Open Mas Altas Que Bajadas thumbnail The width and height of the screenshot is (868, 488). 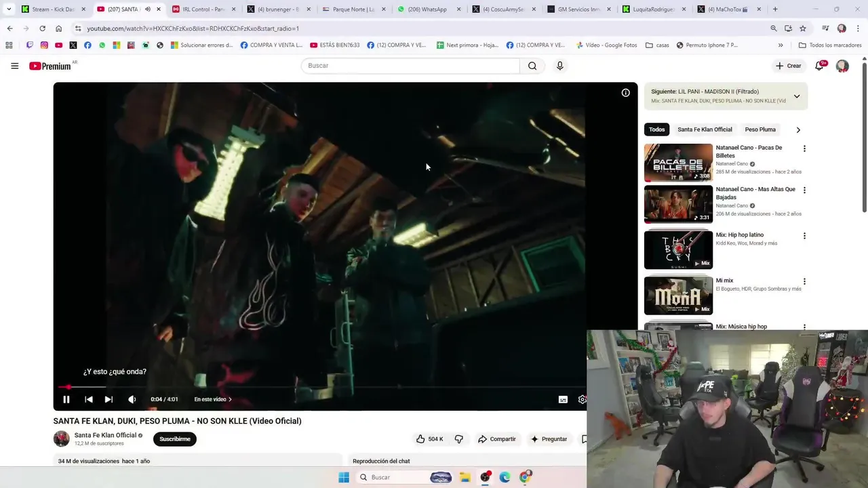point(678,204)
